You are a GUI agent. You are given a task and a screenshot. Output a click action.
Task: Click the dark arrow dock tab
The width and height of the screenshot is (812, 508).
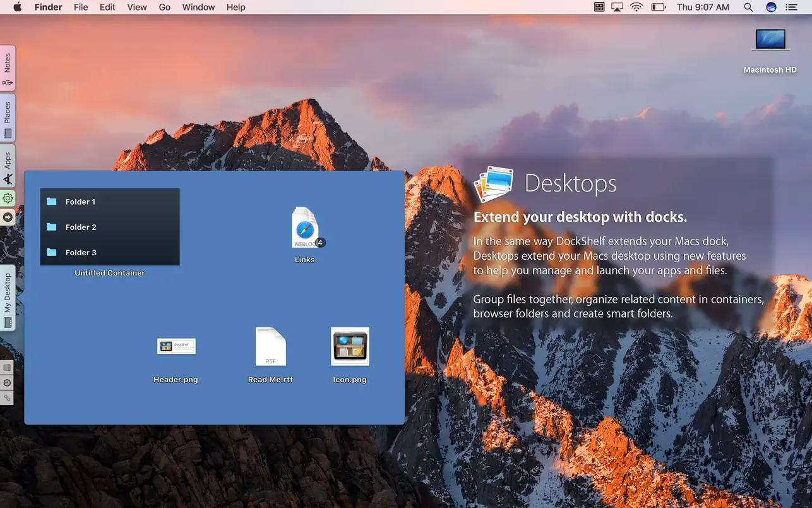coord(8,217)
